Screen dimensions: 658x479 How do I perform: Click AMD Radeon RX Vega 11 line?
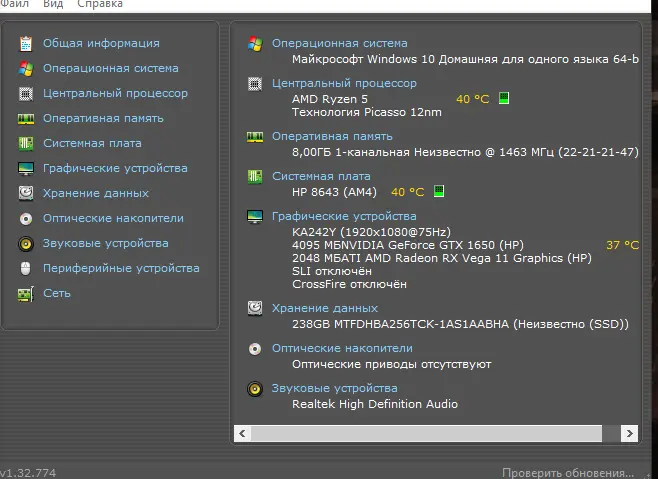[x=442, y=258]
